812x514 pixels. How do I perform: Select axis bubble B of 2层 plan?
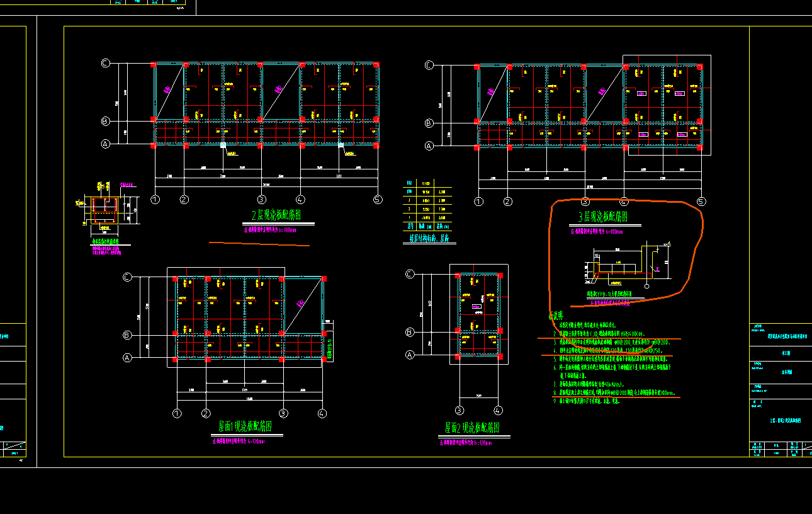[106, 121]
